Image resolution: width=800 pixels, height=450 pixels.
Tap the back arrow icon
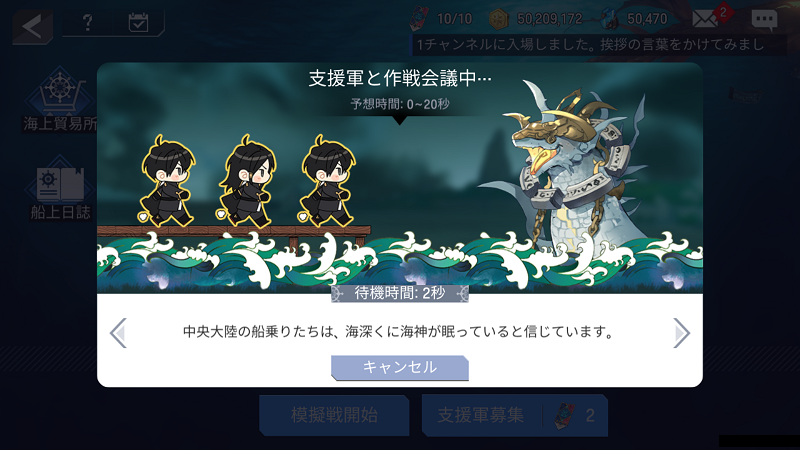pos(33,26)
